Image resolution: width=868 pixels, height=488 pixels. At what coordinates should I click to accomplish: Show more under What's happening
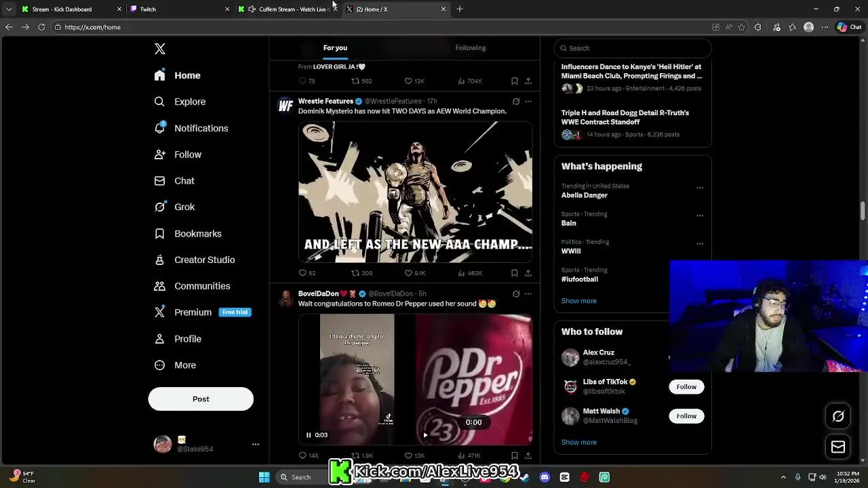click(x=578, y=301)
